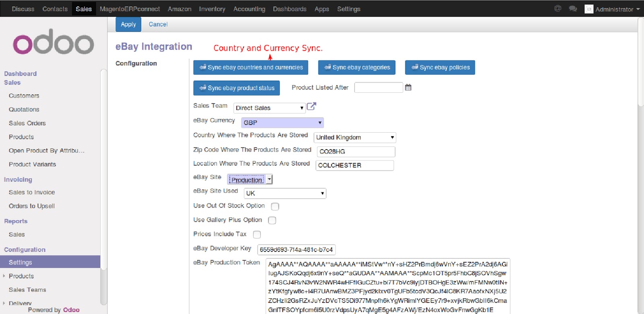Open Open Product By Attribu... sidebar item
The image size is (644, 314).
[47, 150]
